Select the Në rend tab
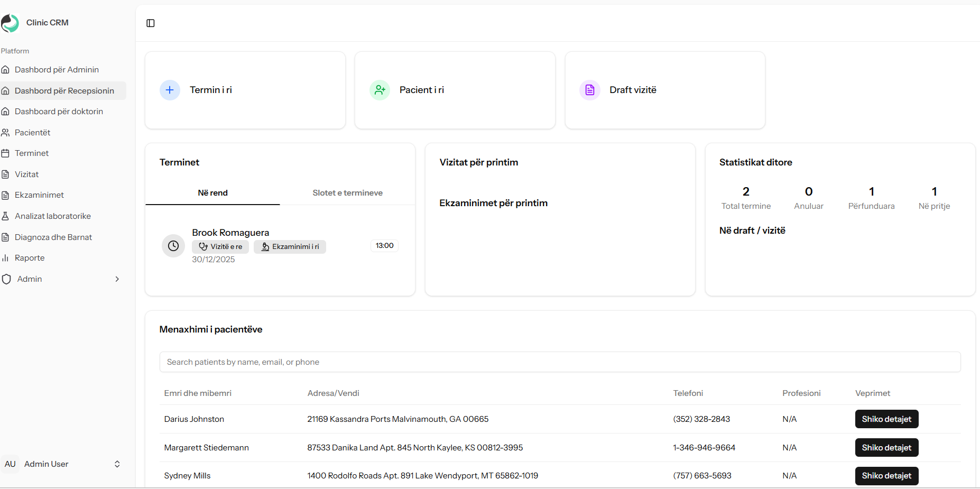 [x=212, y=193]
